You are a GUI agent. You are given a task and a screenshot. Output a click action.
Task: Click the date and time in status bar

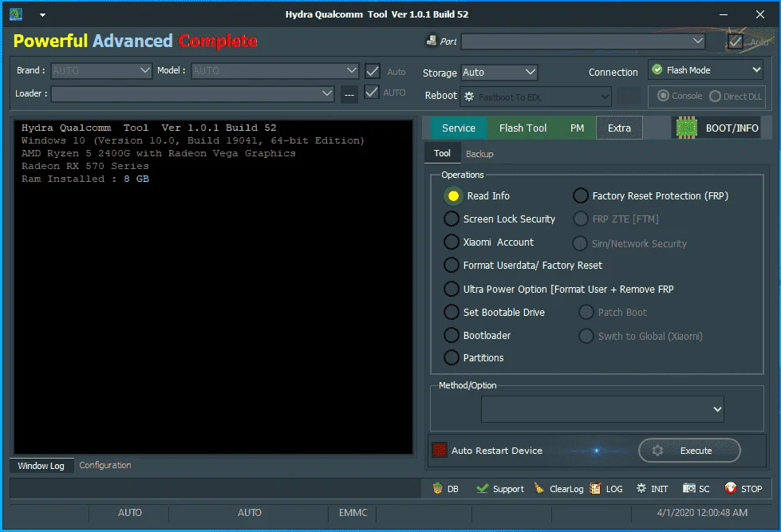702,512
